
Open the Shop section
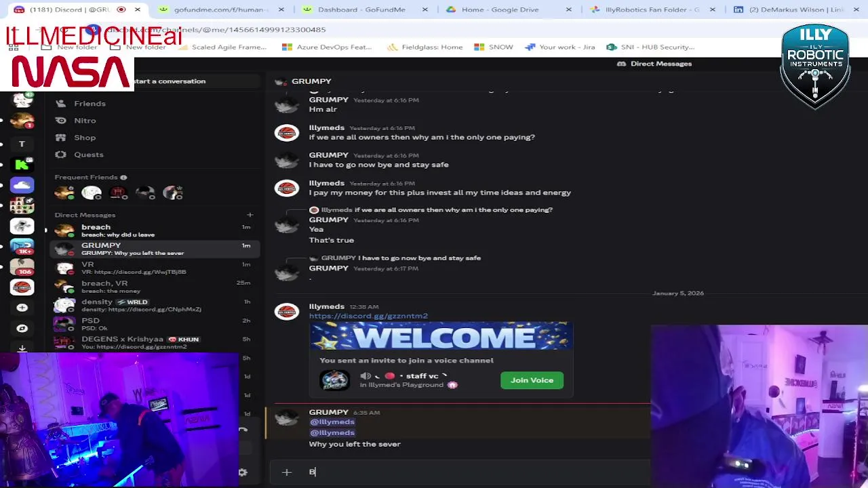85,138
